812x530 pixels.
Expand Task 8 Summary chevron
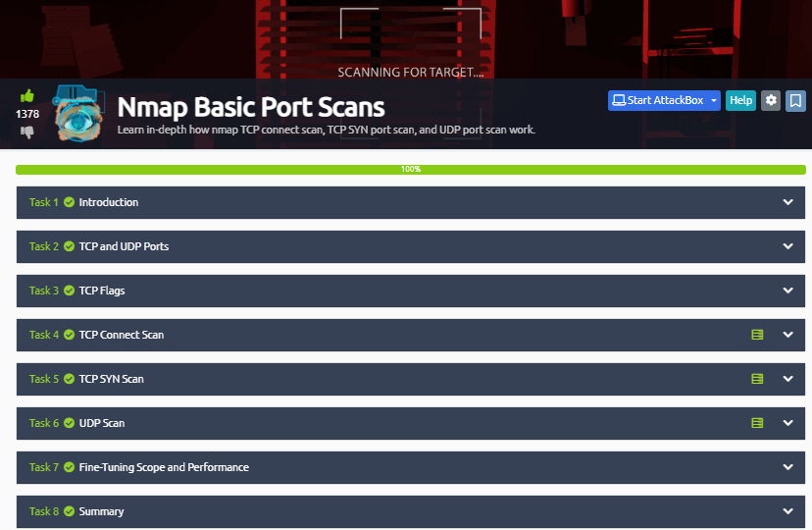[x=787, y=511]
